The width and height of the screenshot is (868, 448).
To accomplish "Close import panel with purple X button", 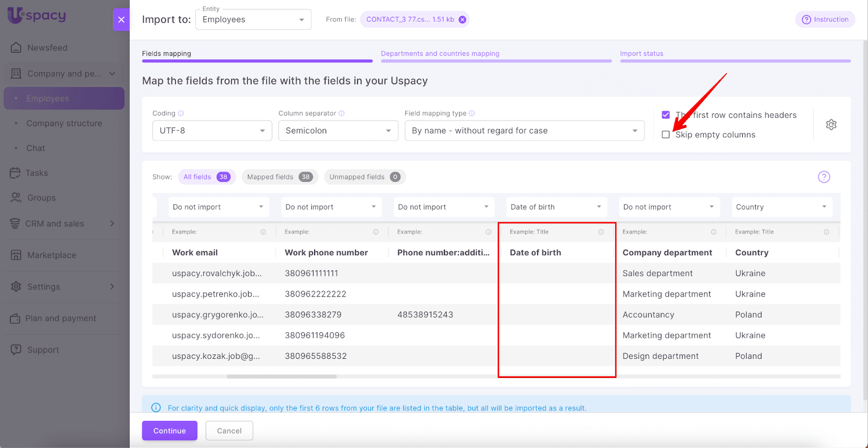I will [121, 20].
